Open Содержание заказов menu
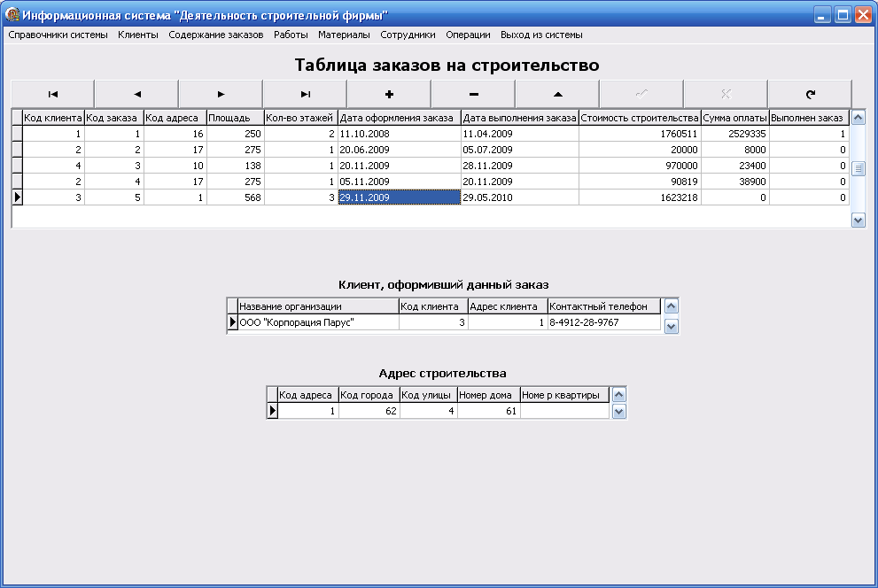The width and height of the screenshot is (878, 588). [215, 35]
